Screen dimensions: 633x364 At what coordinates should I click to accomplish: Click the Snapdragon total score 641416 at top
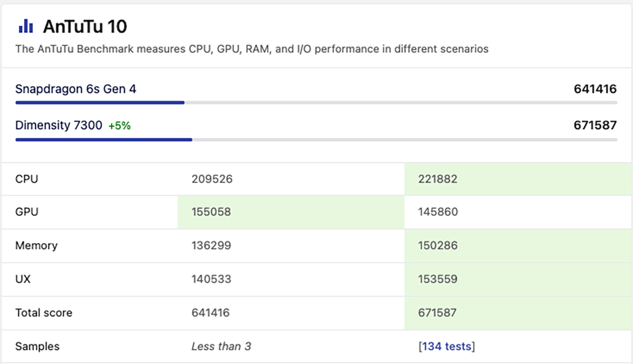[595, 89]
